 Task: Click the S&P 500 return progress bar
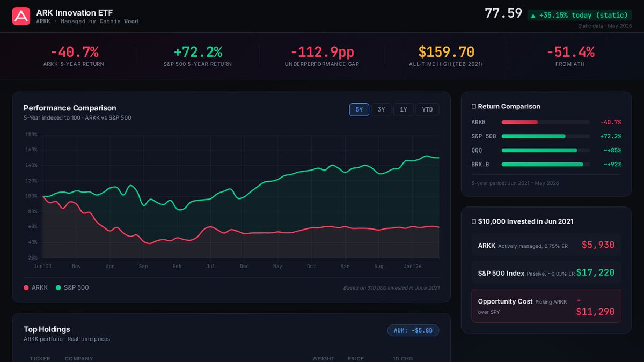[546, 136]
